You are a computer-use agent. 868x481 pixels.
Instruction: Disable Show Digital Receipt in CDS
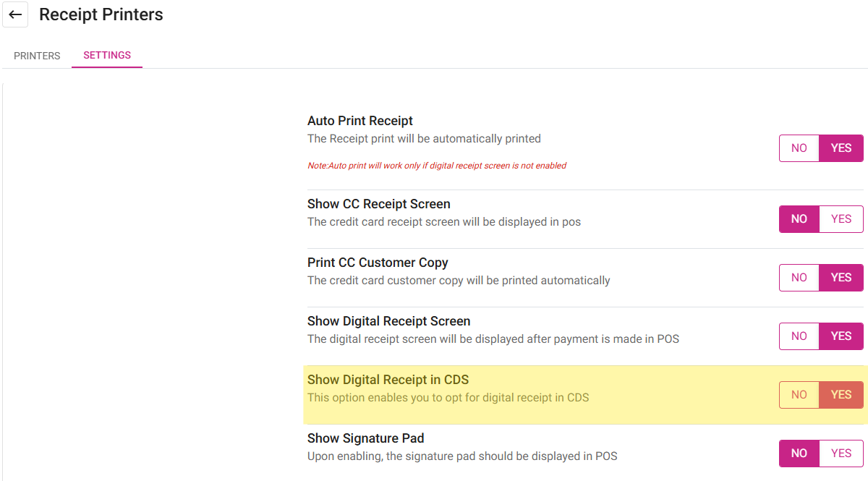tap(799, 395)
